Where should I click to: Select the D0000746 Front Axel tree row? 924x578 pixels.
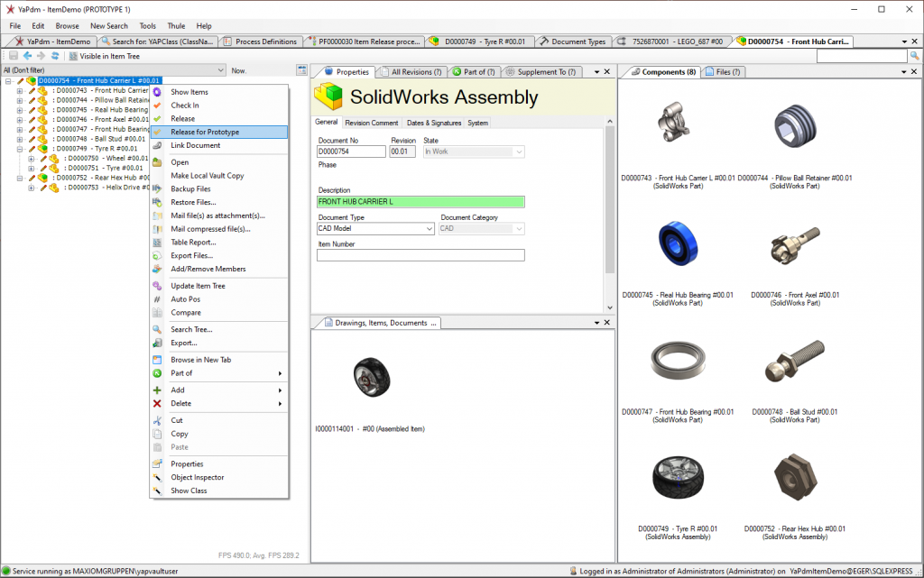[x=101, y=120]
